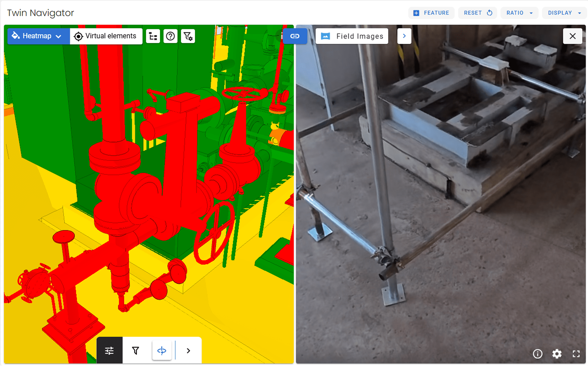Open the filter settings funnel-gear icon
Image resolution: width=588 pixels, height=366 pixels.
(188, 36)
